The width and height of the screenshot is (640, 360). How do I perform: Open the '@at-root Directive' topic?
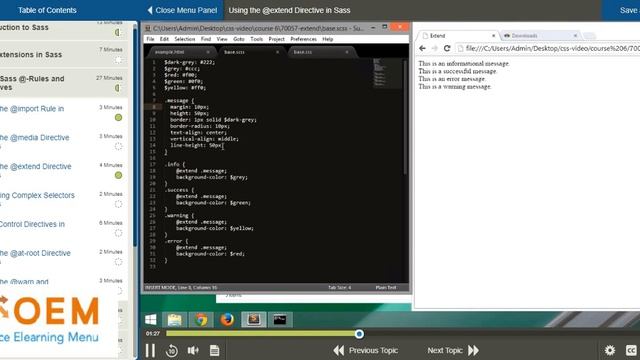(x=35, y=253)
